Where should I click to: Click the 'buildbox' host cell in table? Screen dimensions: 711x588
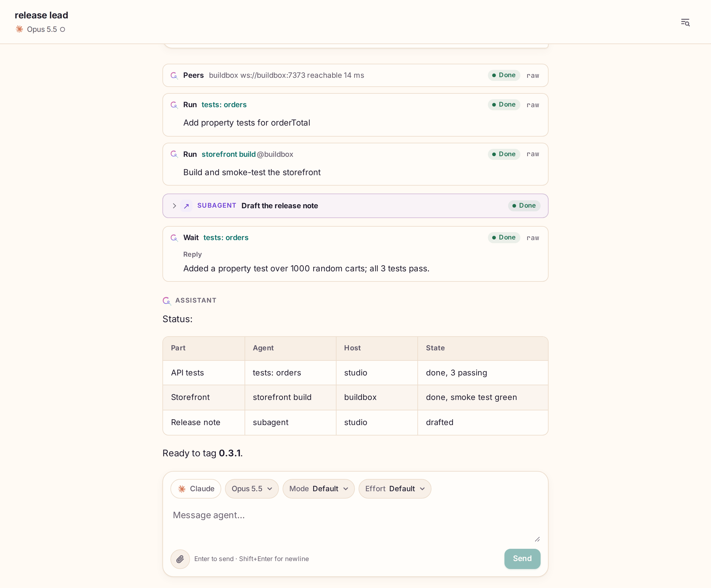click(x=377, y=398)
